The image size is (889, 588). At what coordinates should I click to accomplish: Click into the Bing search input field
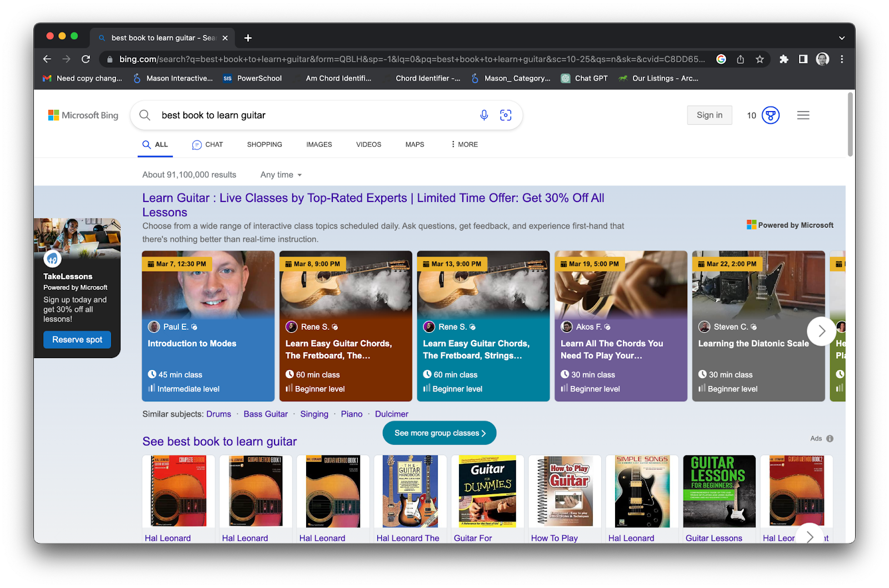coord(311,115)
